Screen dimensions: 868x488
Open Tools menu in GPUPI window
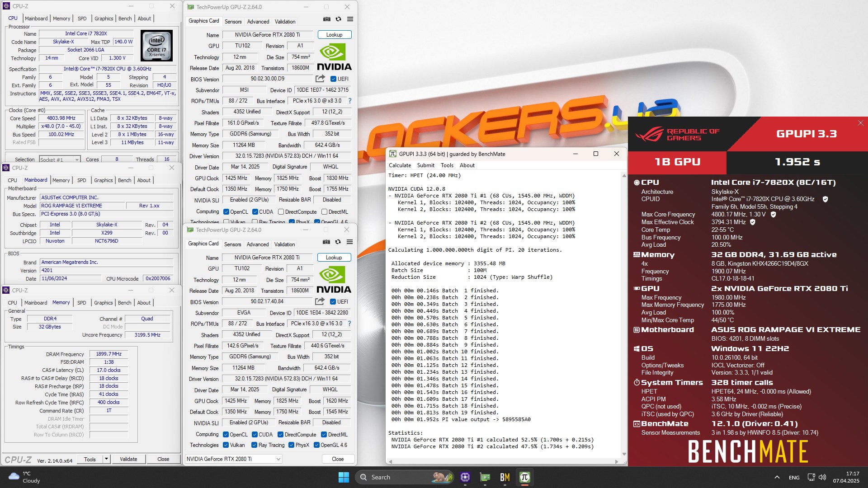click(x=447, y=165)
